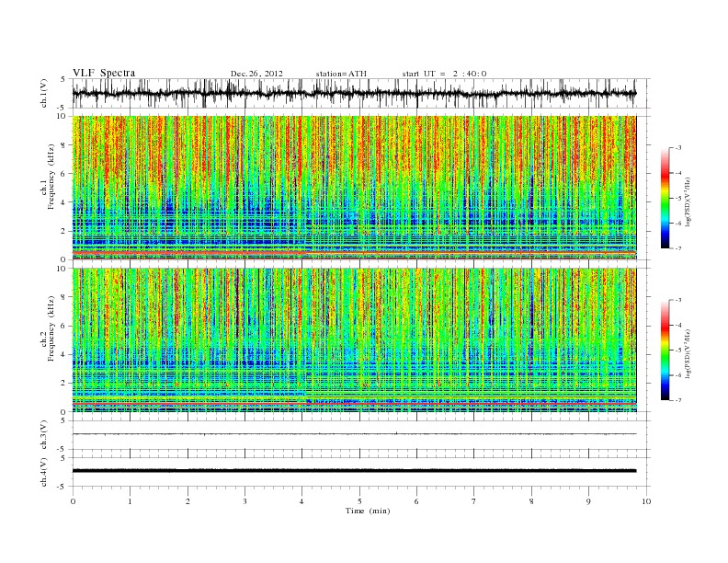Click the date label 'Dec. 26, 2012'
The width and height of the screenshot is (728, 563).
[x=256, y=74]
